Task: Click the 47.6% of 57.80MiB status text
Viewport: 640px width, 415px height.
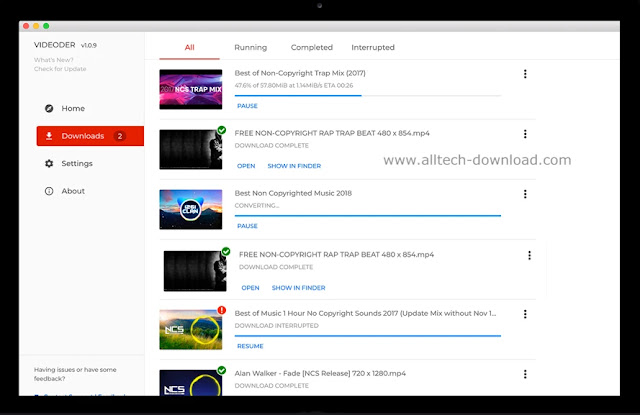Action: (294, 85)
